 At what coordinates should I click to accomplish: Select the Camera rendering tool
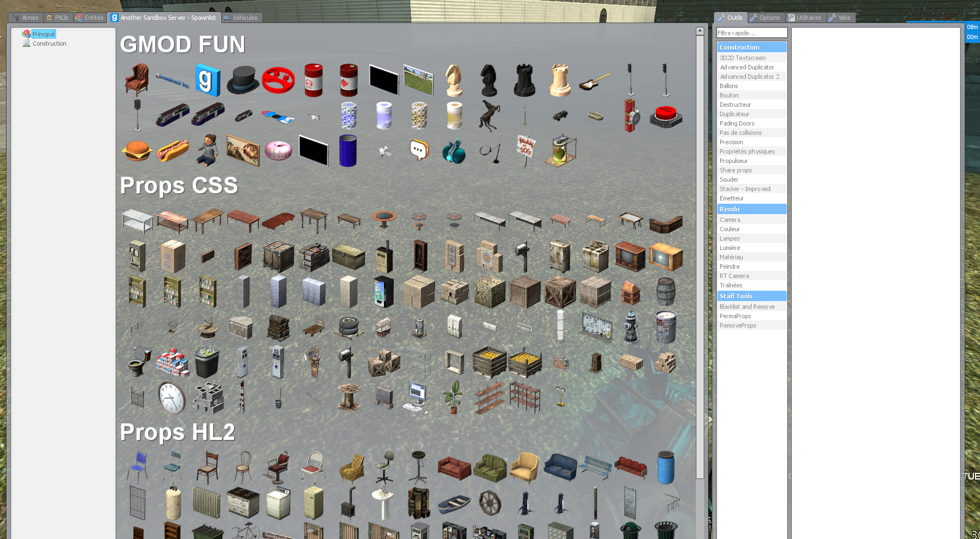729,219
